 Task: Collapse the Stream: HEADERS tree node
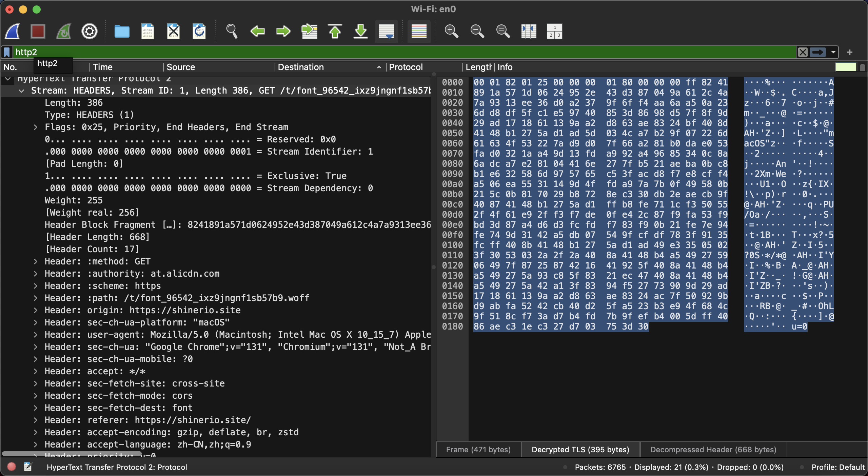pos(21,91)
